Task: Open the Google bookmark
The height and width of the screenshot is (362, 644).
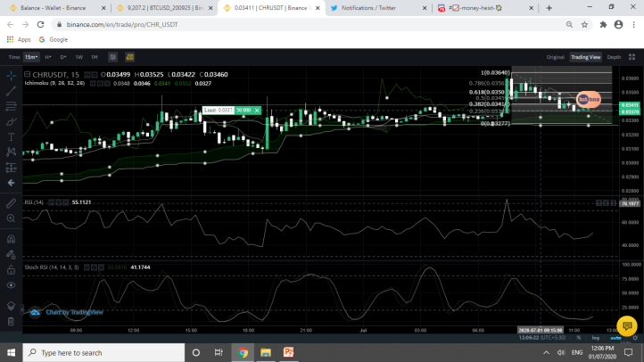Action: [x=54, y=40]
